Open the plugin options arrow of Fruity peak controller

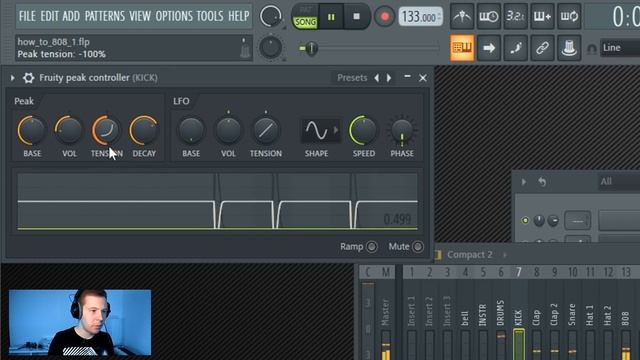[x=13, y=78]
